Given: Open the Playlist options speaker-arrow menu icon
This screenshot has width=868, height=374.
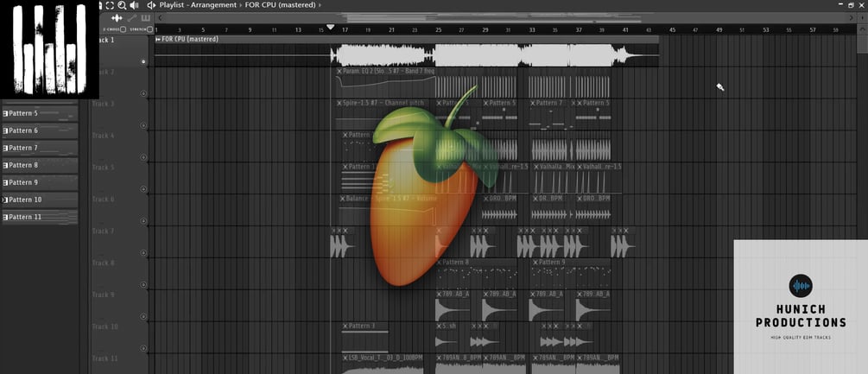Looking at the screenshot, I should [151, 5].
